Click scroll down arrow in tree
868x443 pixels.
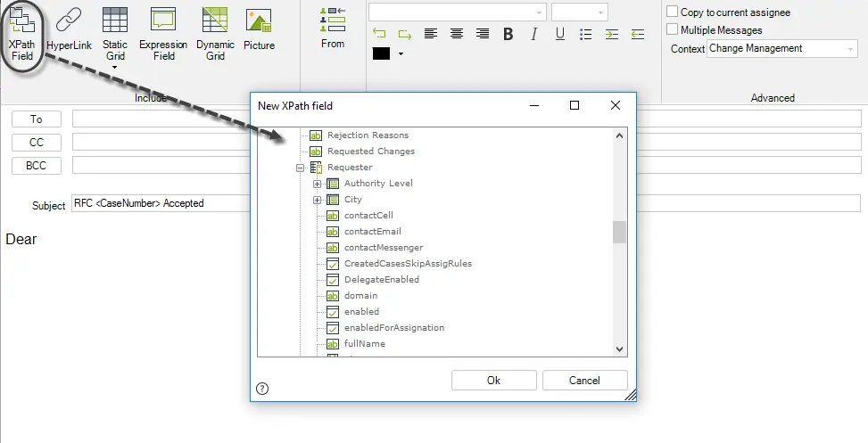click(x=619, y=349)
